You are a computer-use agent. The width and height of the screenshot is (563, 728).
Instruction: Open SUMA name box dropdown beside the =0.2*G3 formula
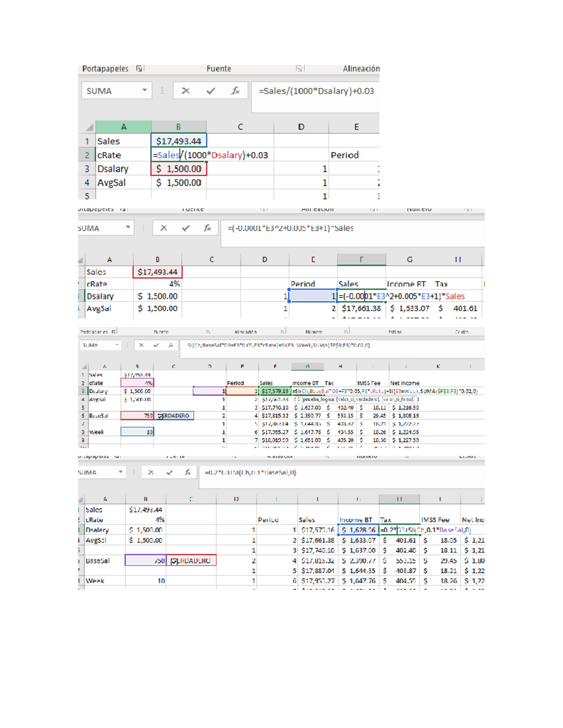(x=121, y=472)
